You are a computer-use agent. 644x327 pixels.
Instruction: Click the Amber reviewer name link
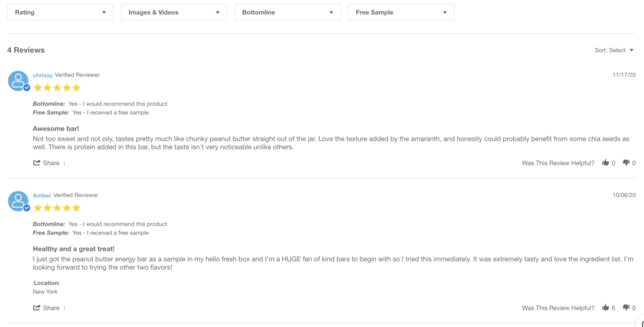tap(42, 195)
